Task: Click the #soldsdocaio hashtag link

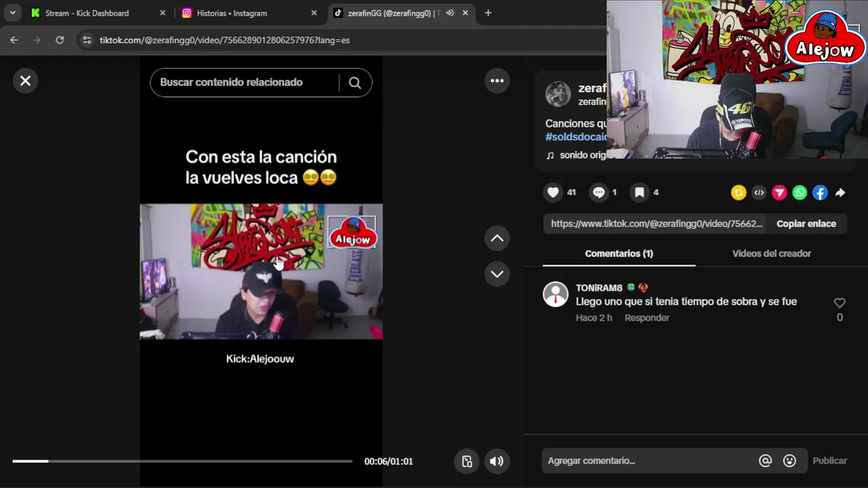Action: 576,137
